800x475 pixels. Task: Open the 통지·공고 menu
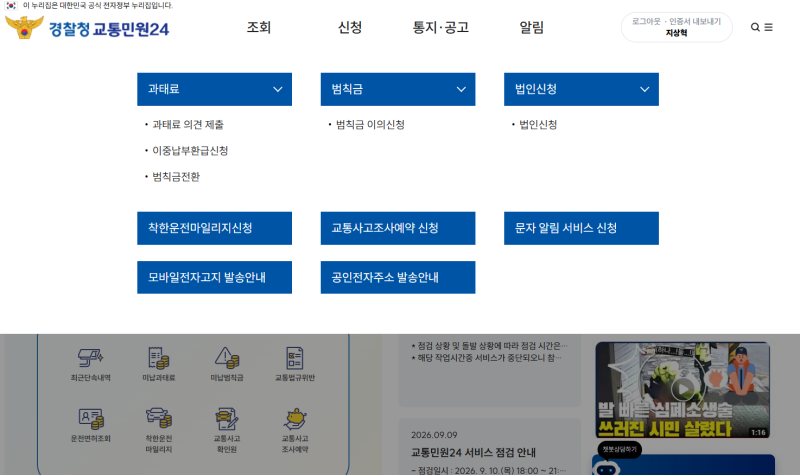click(x=441, y=27)
